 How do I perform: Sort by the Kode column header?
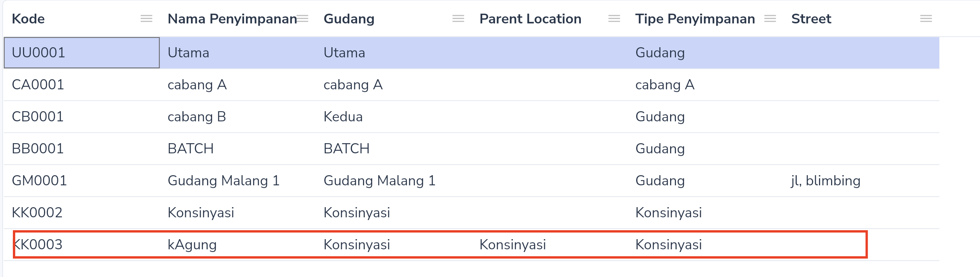coord(28,19)
